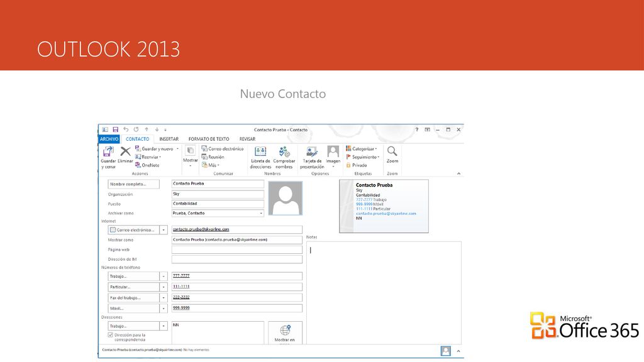Open the dropdown arrow next to Correo electrónico
This screenshot has height=362, width=644.
pyautogui.click(x=164, y=230)
